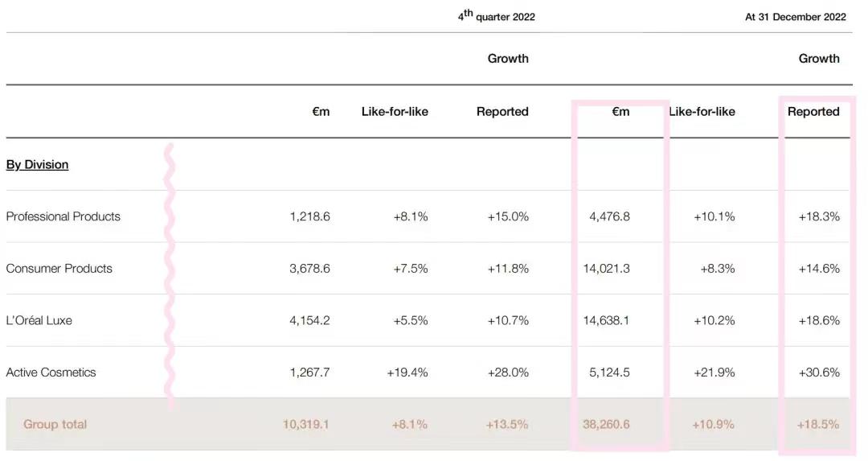
Task: Click the +19.4% like-for-like cell
Action: [x=411, y=373]
